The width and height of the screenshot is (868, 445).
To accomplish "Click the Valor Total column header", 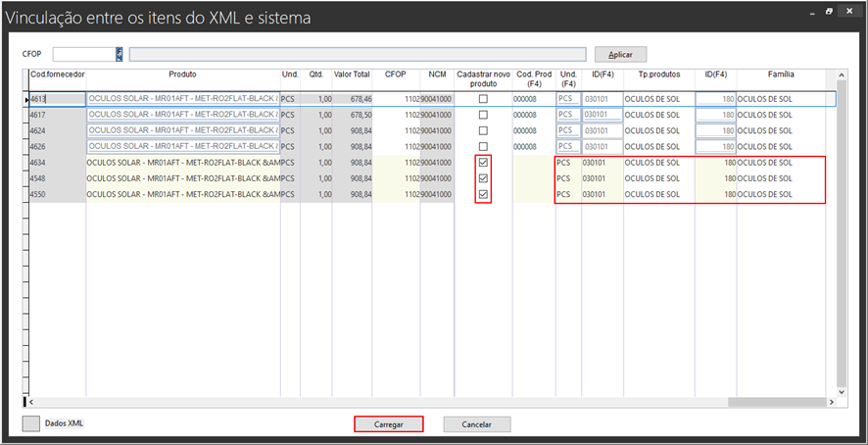I will 352,74.
